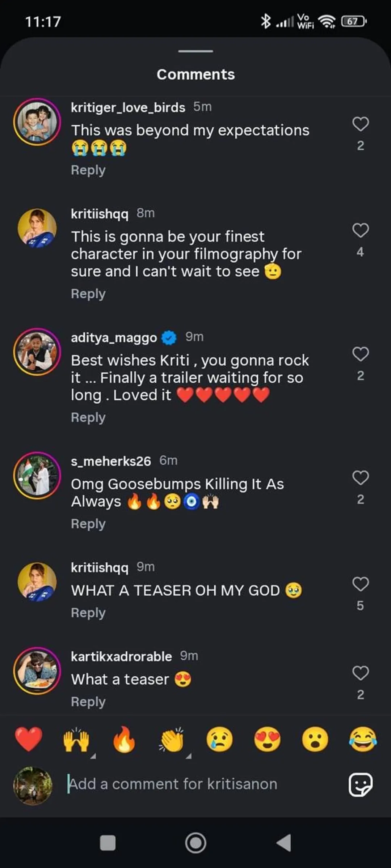Reply to aditya_maggo's comment
391x868 pixels.
88,417
